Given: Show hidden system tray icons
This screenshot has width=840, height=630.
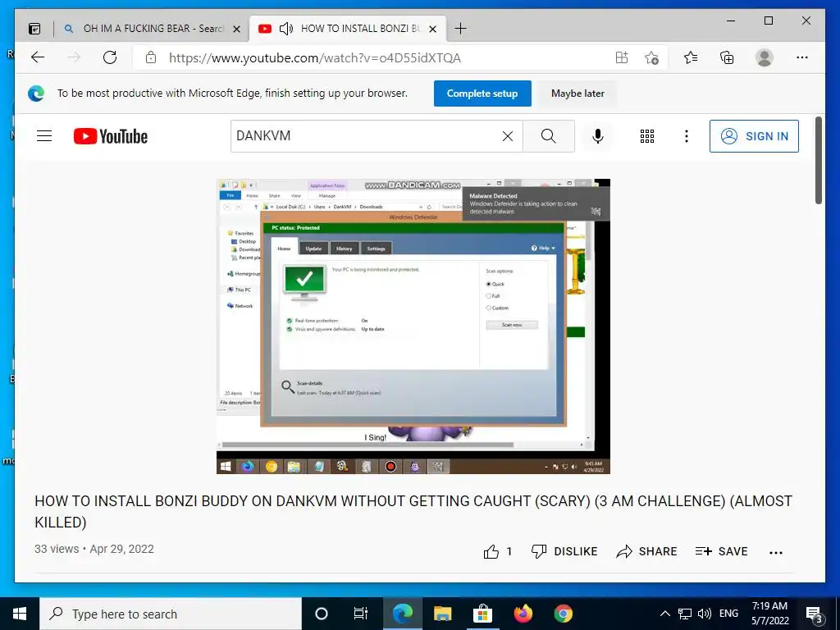Looking at the screenshot, I should [664, 614].
